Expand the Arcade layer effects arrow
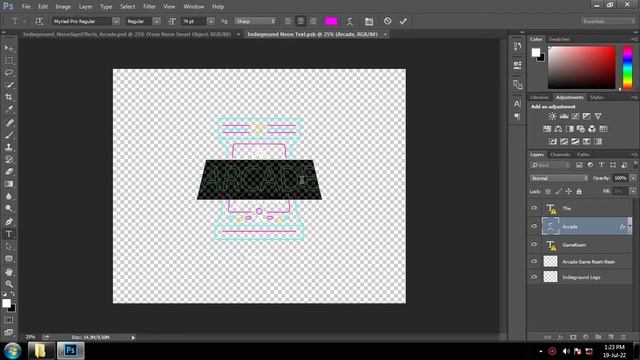The height and width of the screenshot is (360, 640). (630, 226)
